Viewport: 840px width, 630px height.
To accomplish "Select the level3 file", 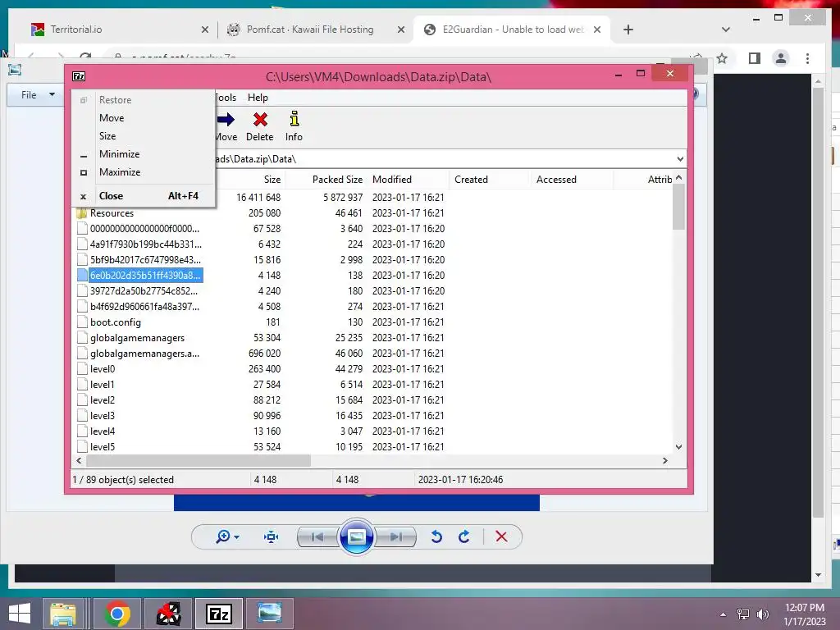I will (103, 416).
